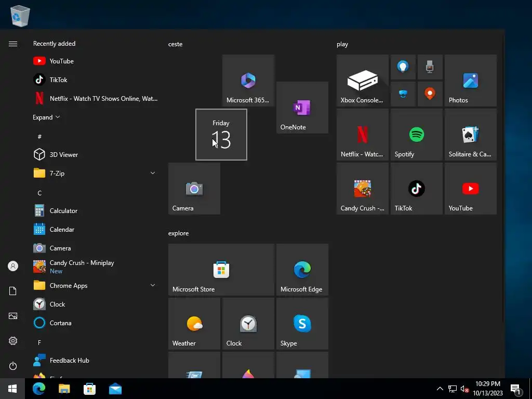The height and width of the screenshot is (399, 532).
Task: Open the Solitaire & Casual Games tile
Action: point(471,135)
